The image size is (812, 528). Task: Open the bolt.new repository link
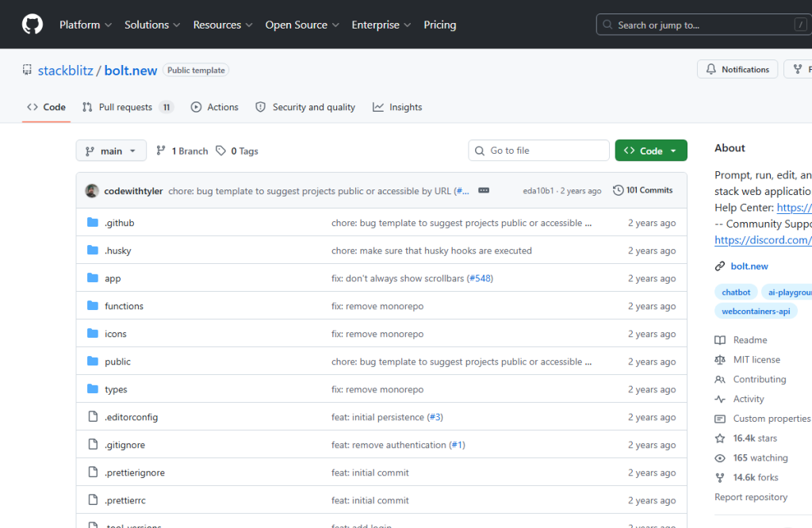pyautogui.click(x=131, y=71)
